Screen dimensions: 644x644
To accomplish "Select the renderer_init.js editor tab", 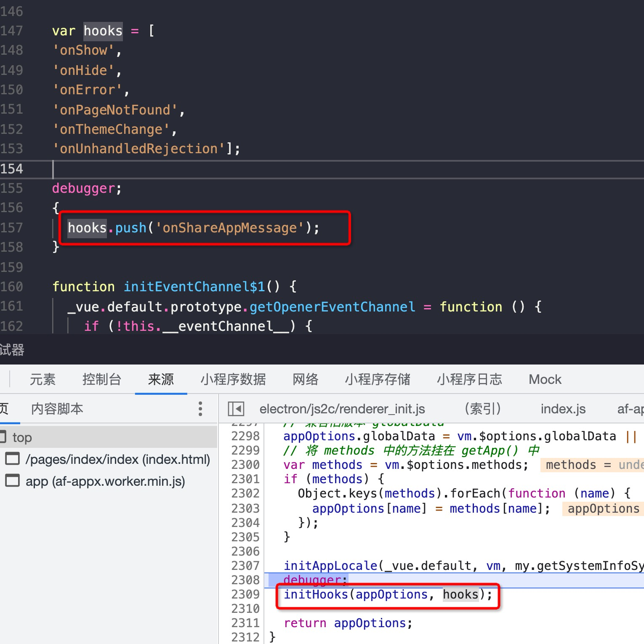I will point(342,409).
